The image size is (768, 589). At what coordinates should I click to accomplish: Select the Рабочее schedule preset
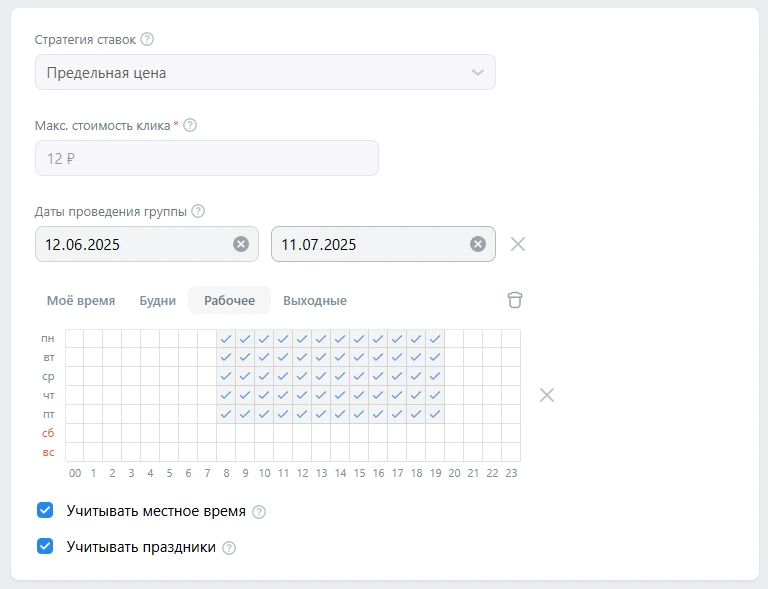click(229, 301)
